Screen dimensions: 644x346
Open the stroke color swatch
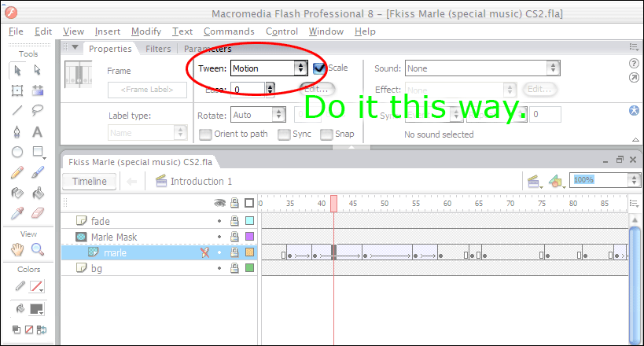pyautogui.click(x=36, y=286)
